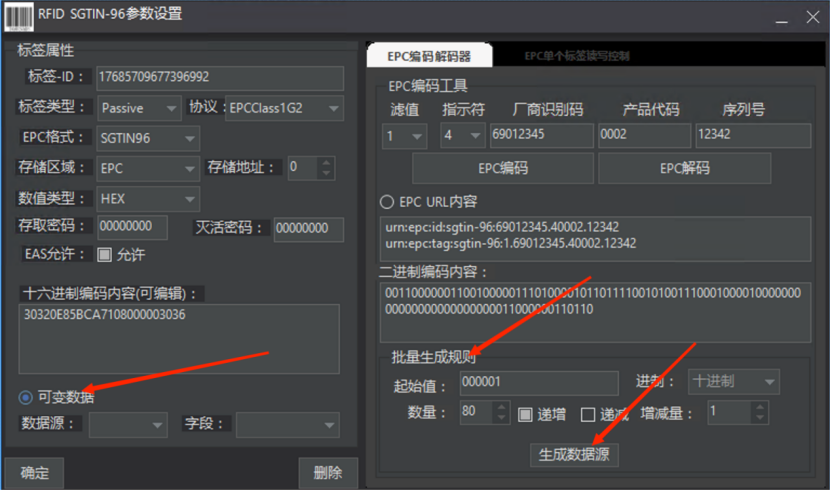Click the 厂商识别码 field 69012345
Viewport: 830px width, 490px height.
(542, 135)
